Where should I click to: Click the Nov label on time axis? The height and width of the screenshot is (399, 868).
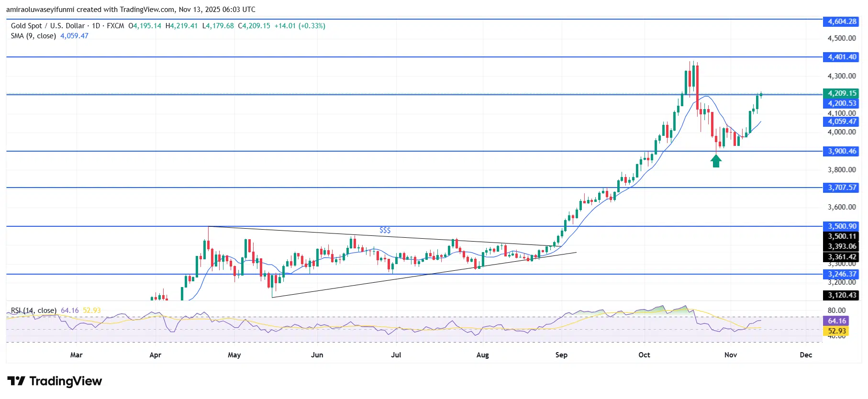coord(730,355)
